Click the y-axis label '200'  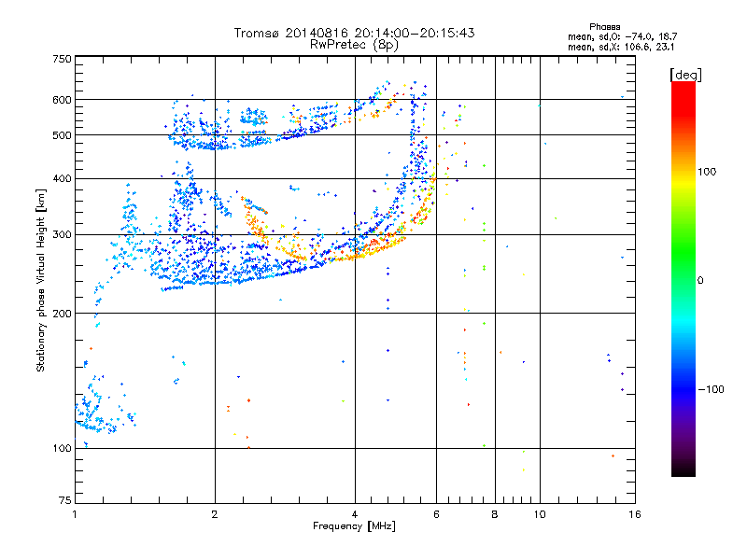coord(62,314)
